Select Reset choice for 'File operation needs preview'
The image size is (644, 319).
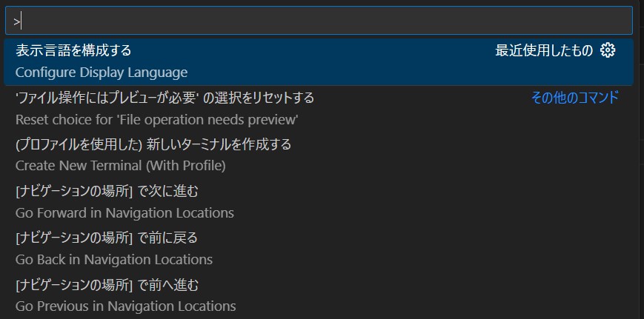pos(156,120)
